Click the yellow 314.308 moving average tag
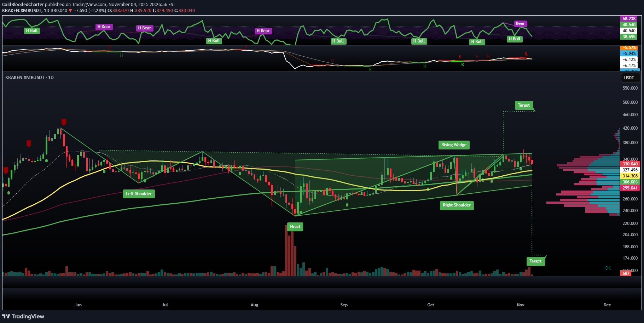Image resolution: width=644 pixels, height=323 pixels. click(630, 176)
